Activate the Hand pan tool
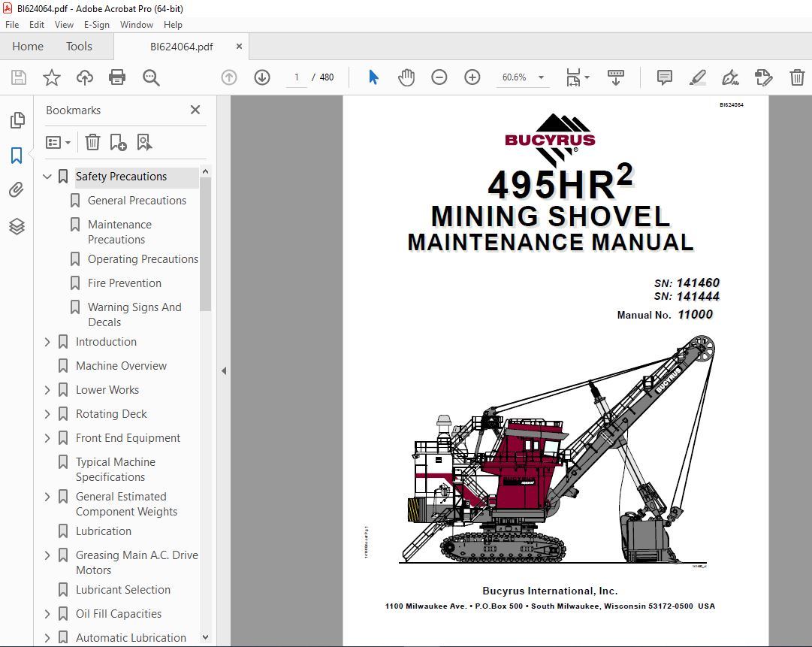 [406, 77]
